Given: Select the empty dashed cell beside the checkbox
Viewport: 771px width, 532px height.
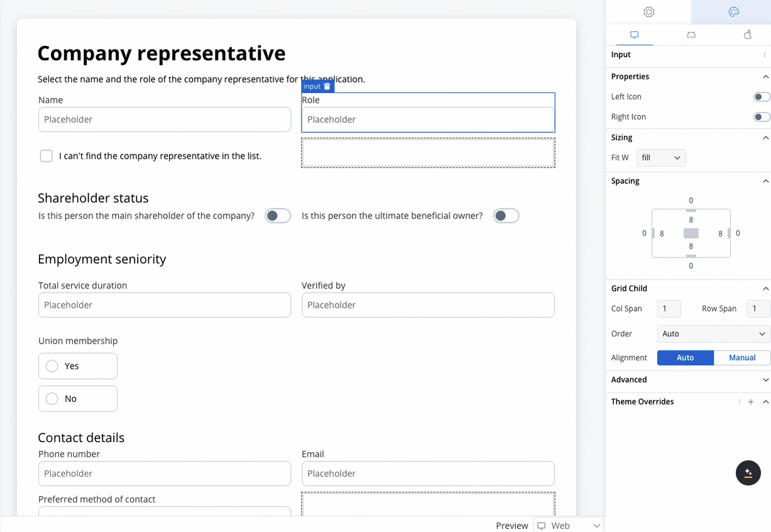Looking at the screenshot, I should 428,153.
